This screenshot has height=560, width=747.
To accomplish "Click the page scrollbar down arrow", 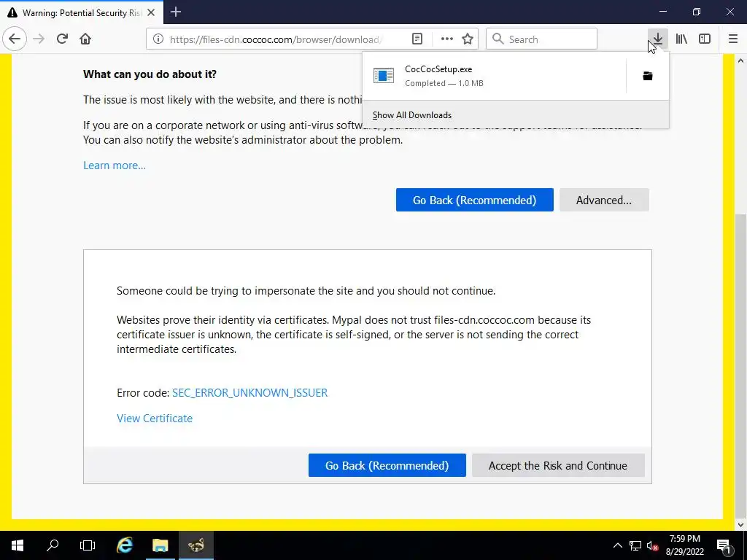I will [x=740, y=525].
